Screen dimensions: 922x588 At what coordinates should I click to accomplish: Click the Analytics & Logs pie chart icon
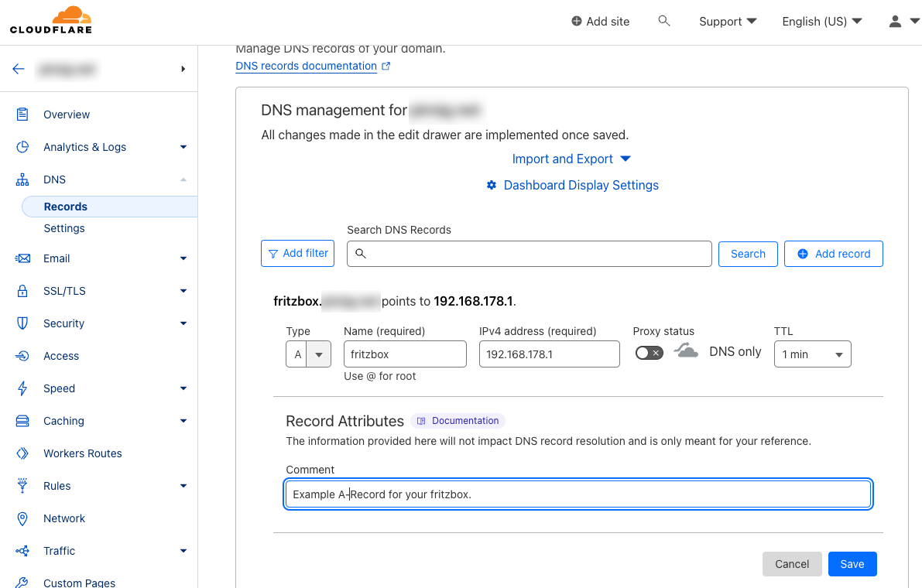[22, 147]
